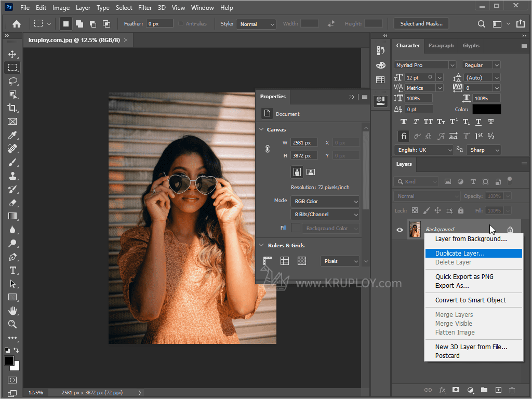
Task: Switch to the Paragraph tab
Action: (x=441, y=46)
